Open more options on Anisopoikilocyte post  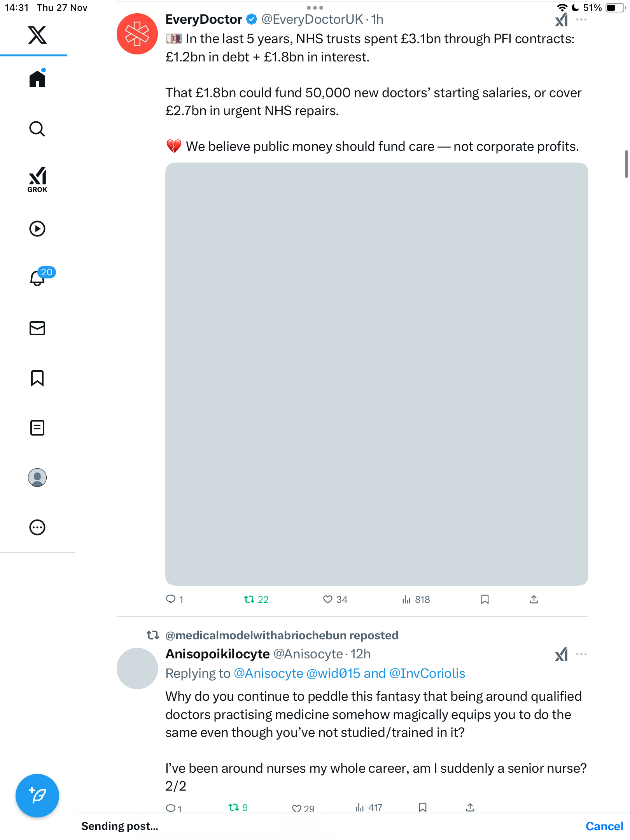coord(581,654)
